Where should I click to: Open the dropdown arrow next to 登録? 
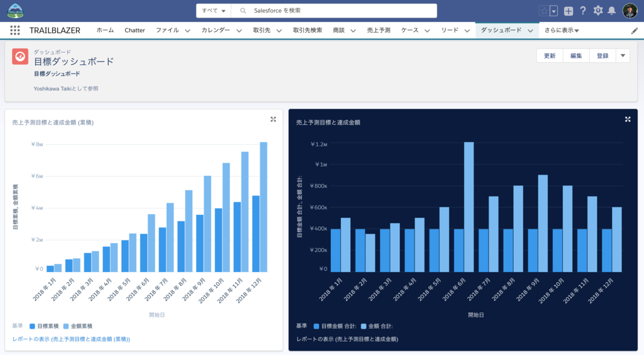point(623,56)
